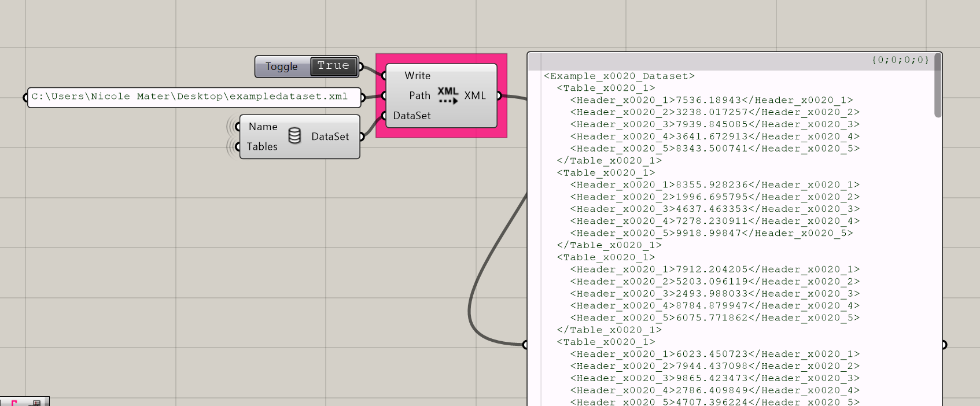
Task: Click the XML output label on the writer
Action: coord(474,95)
